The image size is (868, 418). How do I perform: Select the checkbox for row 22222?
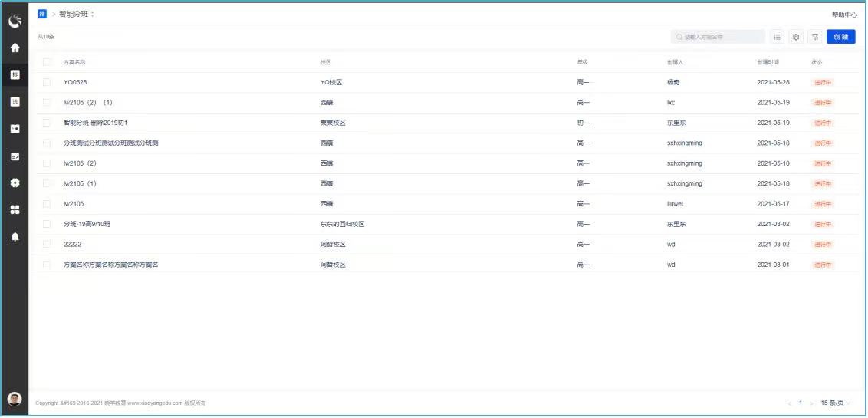[47, 245]
